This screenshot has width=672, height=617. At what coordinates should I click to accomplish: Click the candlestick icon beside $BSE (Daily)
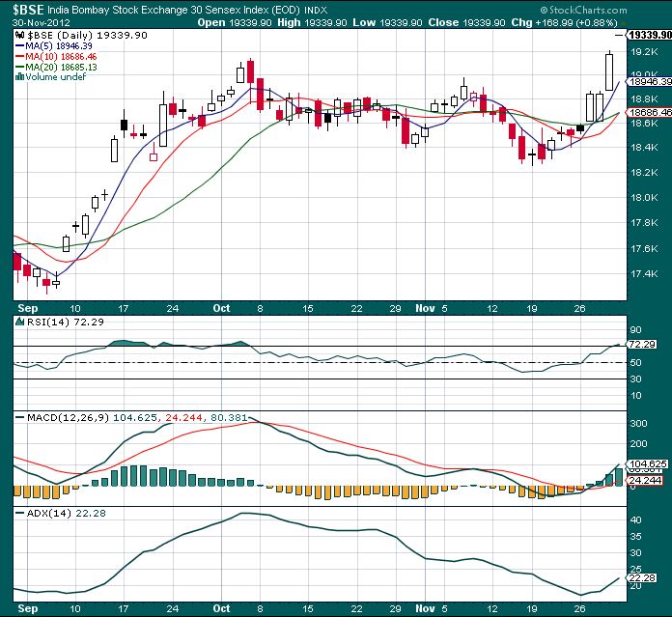tap(19, 35)
